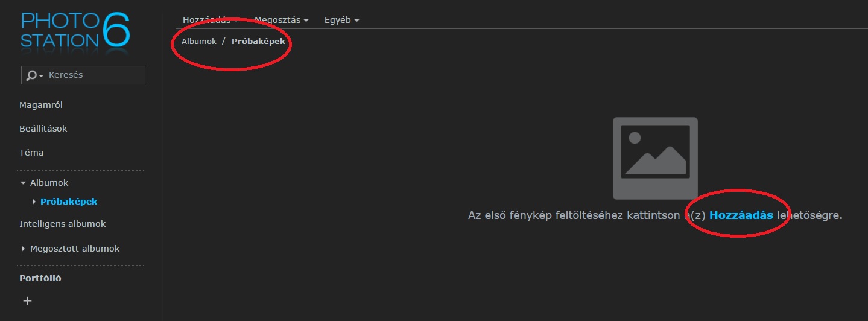The image size is (868, 321).
Task: Click the Hozzáadás link in the message
Action: 741,215
